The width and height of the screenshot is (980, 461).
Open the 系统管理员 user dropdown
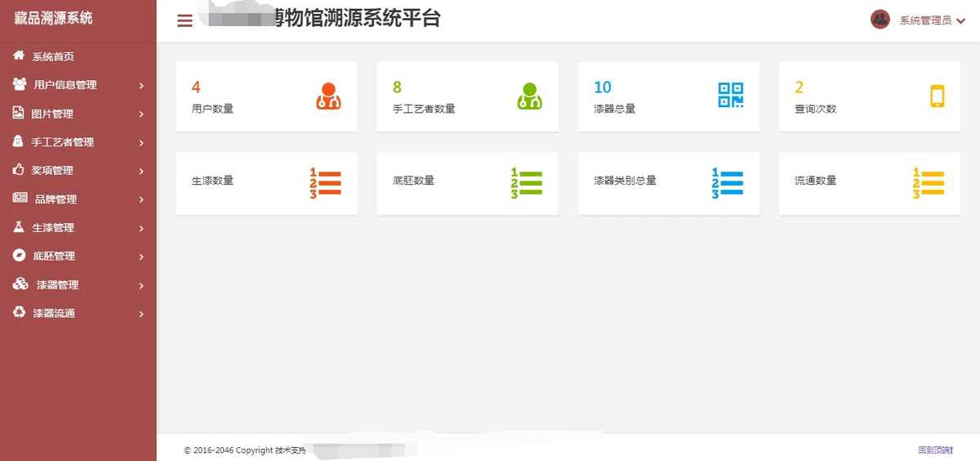(932, 20)
